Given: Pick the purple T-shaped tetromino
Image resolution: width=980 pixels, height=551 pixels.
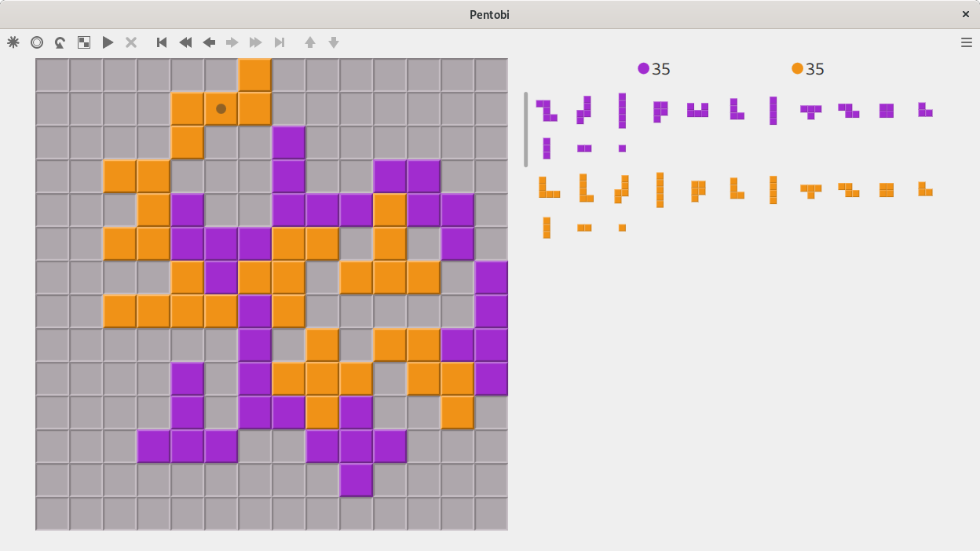Looking at the screenshot, I should click(810, 111).
